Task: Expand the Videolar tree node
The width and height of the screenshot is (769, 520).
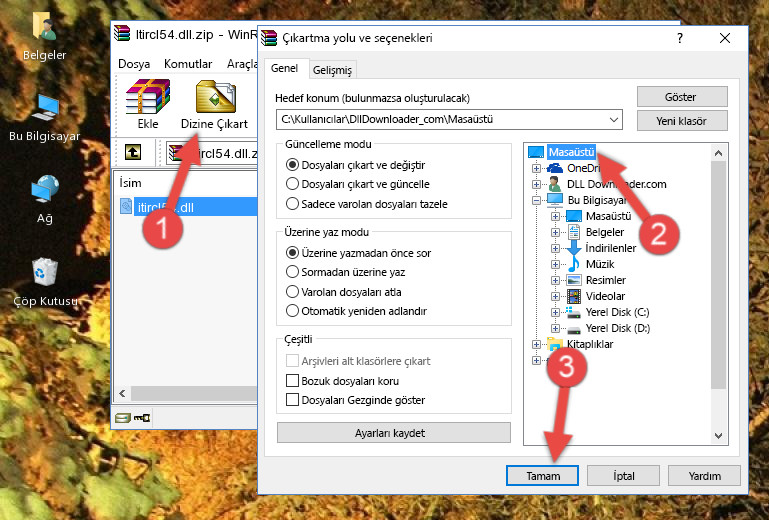Action: (x=555, y=296)
